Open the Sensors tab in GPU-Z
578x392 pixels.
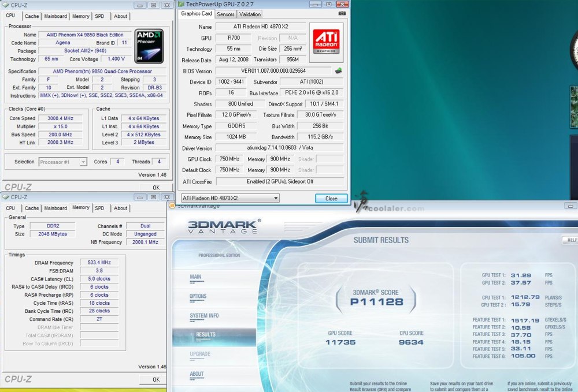tap(225, 14)
